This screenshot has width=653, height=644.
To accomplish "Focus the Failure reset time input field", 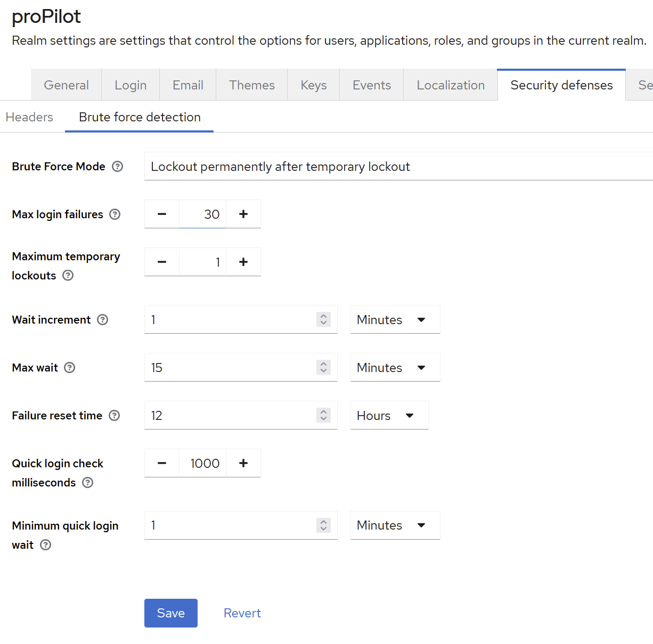I will click(x=230, y=416).
